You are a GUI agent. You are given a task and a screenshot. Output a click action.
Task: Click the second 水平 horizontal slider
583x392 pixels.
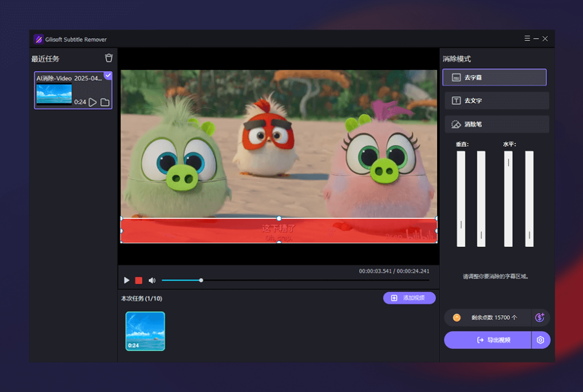click(529, 199)
